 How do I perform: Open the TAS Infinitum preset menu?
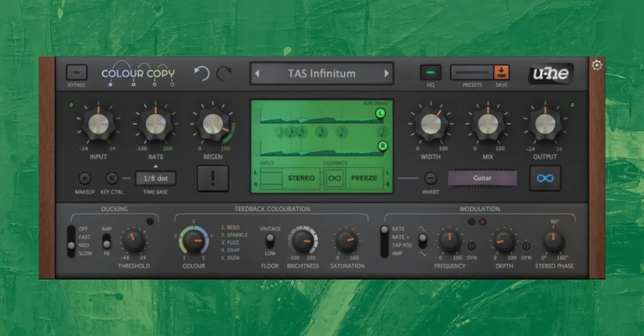pos(321,74)
